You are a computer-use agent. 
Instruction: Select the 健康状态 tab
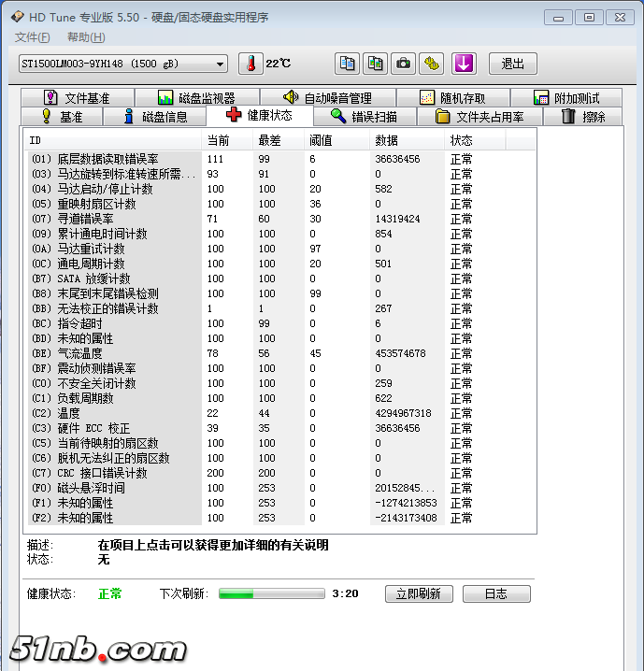260,115
